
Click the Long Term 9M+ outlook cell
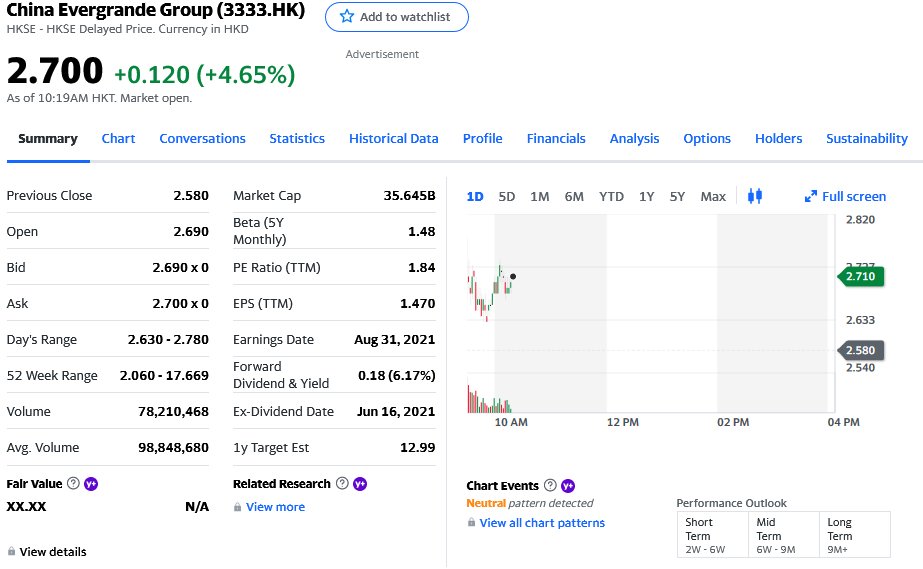pyautogui.click(x=855, y=535)
